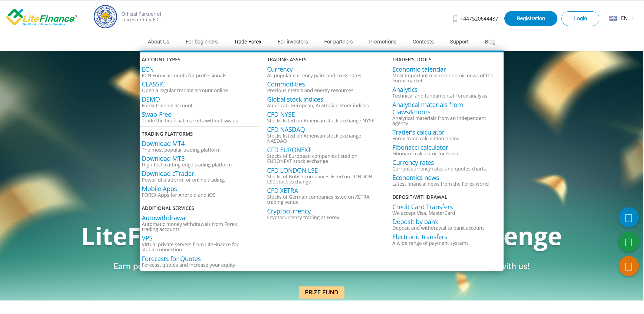Open the For investors menu
Image resolution: width=644 pixels, height=314 pixels.
pyautogui.click(x=293, y=42)
